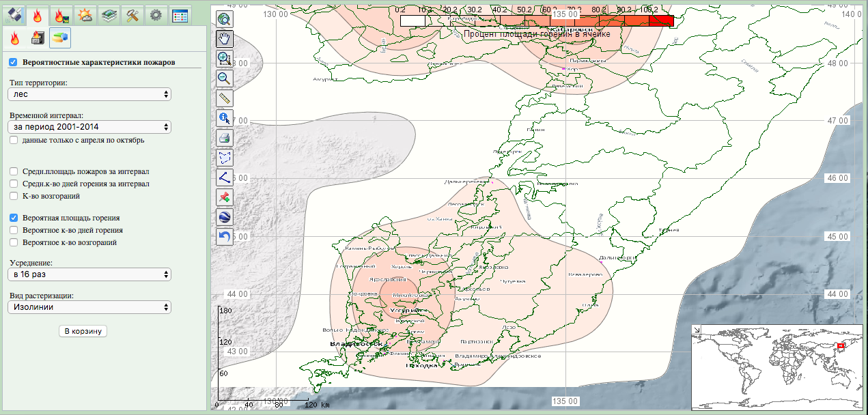The height and width of the screenshot is (415, 868).
Task: Expand the Временной интервал period dropdown
Action: coord(89,127)
